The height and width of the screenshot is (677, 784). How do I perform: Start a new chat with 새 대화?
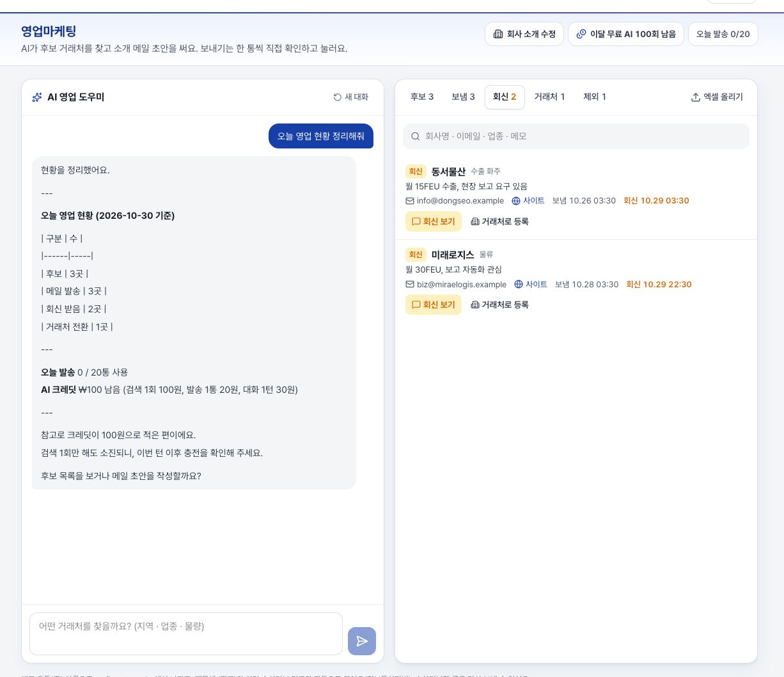pyautogui.click(x=351, y=97)
